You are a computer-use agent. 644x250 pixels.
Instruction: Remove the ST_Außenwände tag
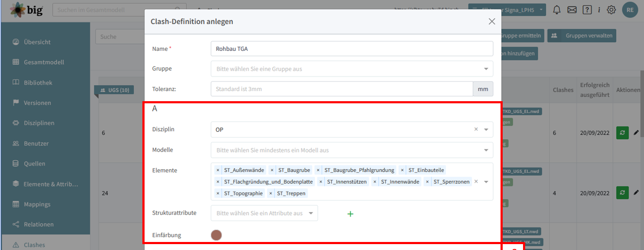218,170
